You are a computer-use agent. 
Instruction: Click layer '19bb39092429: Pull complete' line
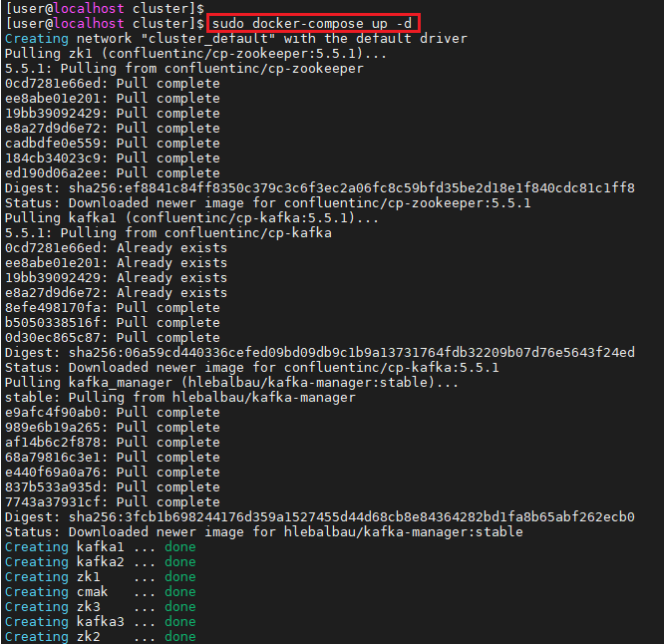113,113
